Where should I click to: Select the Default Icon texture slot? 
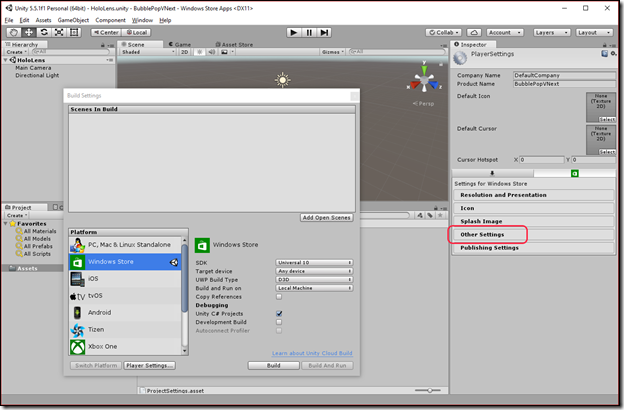pyautogui.click(x=601, y=107)
